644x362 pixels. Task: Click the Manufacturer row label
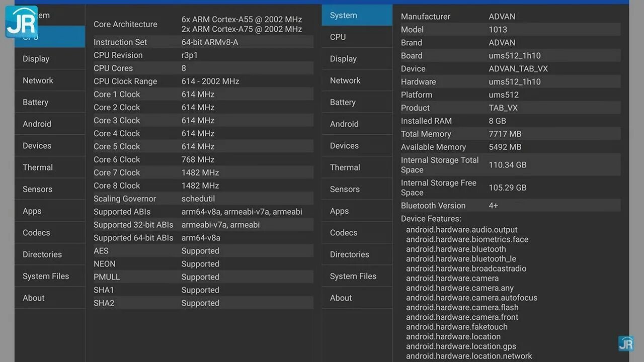coord(426,17)
